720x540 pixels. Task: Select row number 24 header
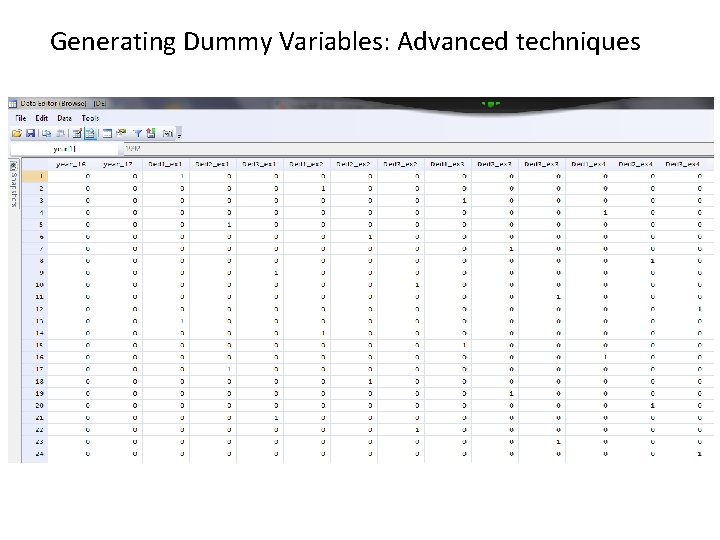(35, 454)
